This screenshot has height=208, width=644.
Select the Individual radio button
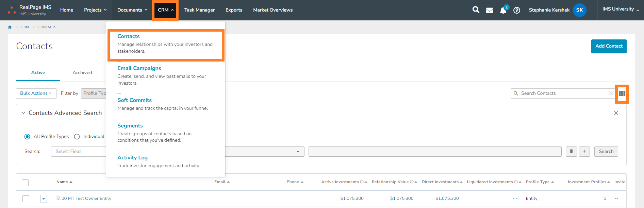coord(77,137)
